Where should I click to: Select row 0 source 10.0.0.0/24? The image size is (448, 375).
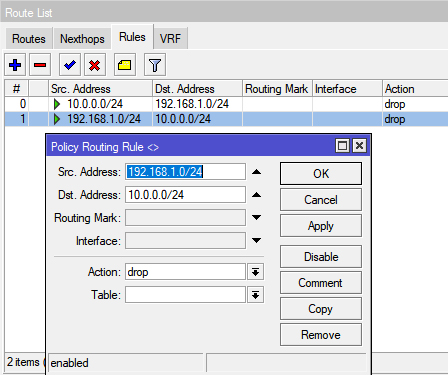[95, 104]
